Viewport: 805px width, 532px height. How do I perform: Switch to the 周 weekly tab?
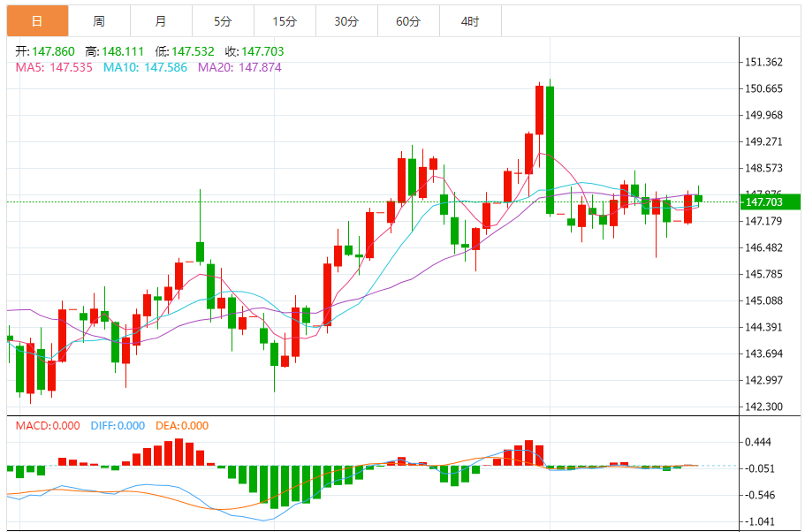point(99,21)
